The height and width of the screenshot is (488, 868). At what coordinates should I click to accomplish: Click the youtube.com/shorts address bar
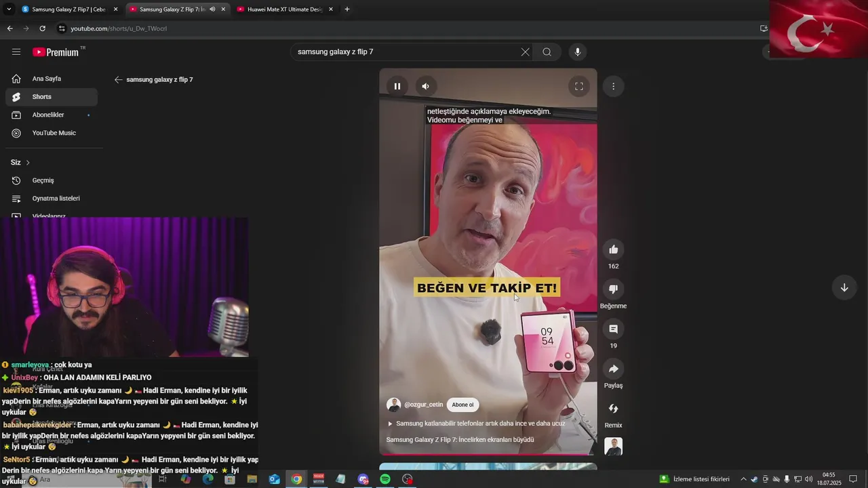click(x=407, y=28)
